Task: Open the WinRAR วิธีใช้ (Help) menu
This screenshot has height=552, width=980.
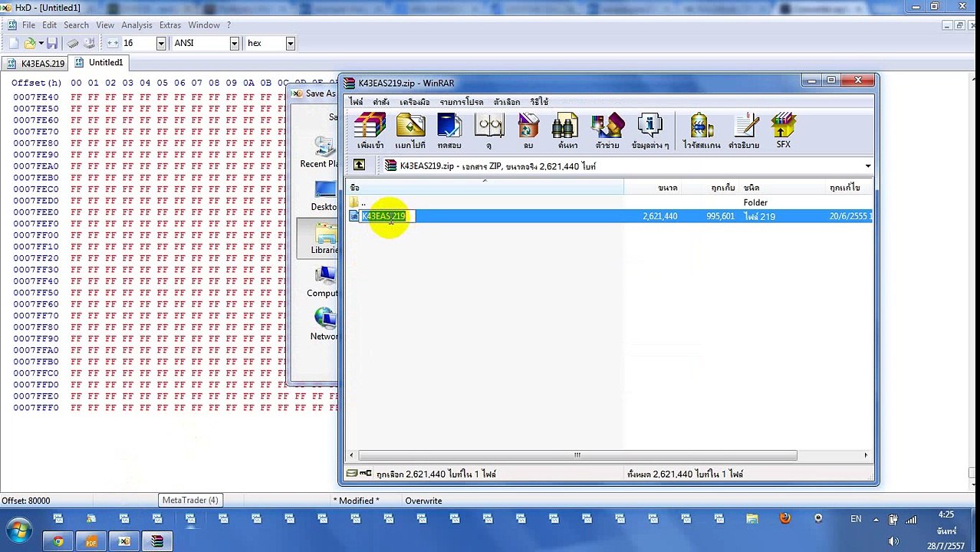Action: [539, 102]
